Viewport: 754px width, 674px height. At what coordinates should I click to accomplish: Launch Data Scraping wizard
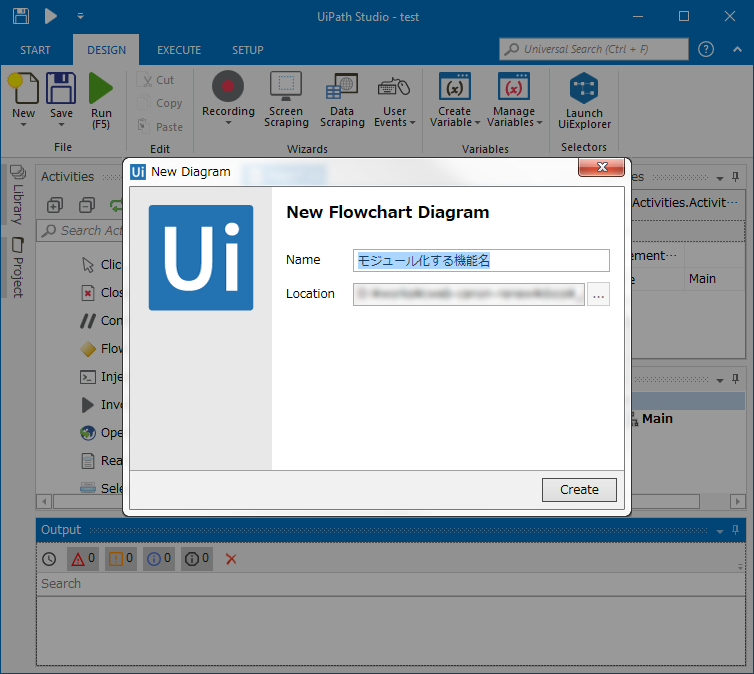coord(342,100)
